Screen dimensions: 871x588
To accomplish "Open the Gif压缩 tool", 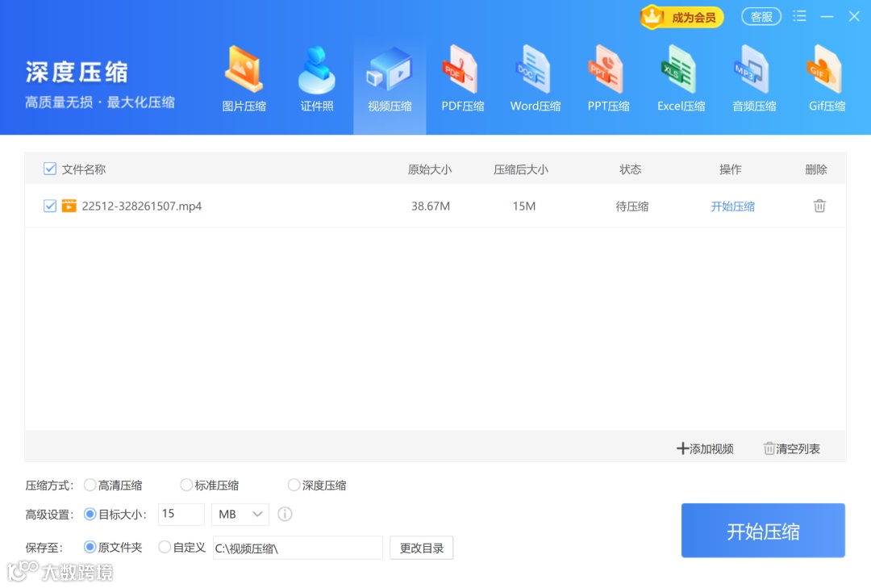I will coord(827,79).
